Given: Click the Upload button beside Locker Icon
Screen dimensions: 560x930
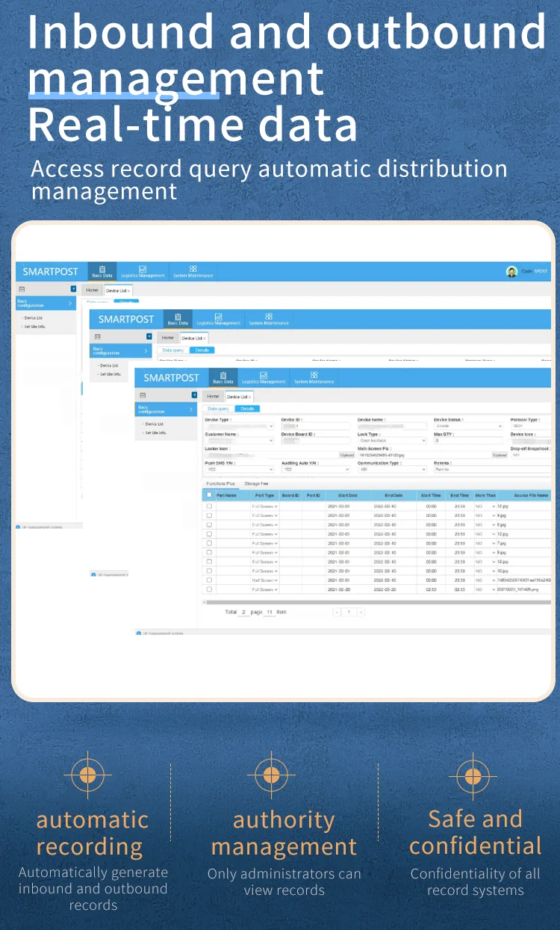Looking at the screenshot, I should tap(346, 455).
